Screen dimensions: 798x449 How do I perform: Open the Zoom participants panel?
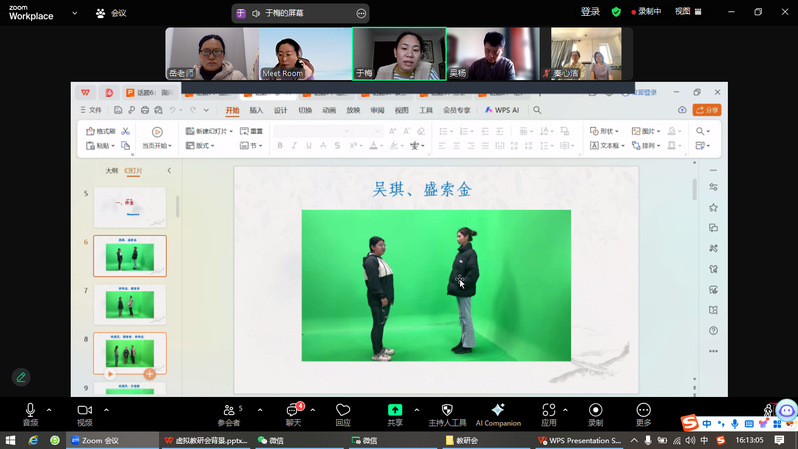(x=229, y=411)
